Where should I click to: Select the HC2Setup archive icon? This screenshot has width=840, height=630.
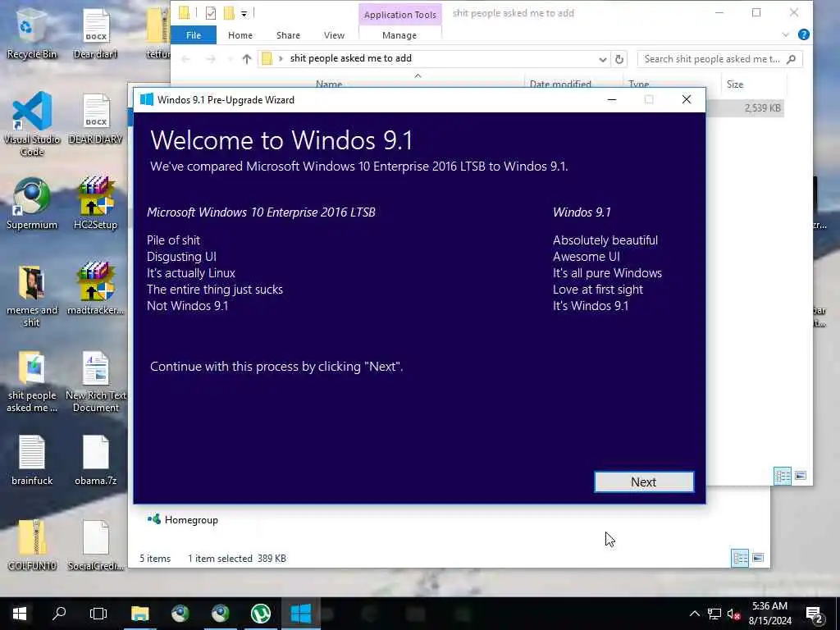(x=95, y=204)
